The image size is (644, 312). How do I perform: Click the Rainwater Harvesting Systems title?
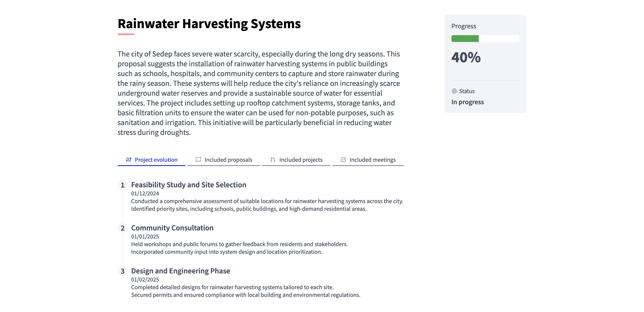(209, 24)
